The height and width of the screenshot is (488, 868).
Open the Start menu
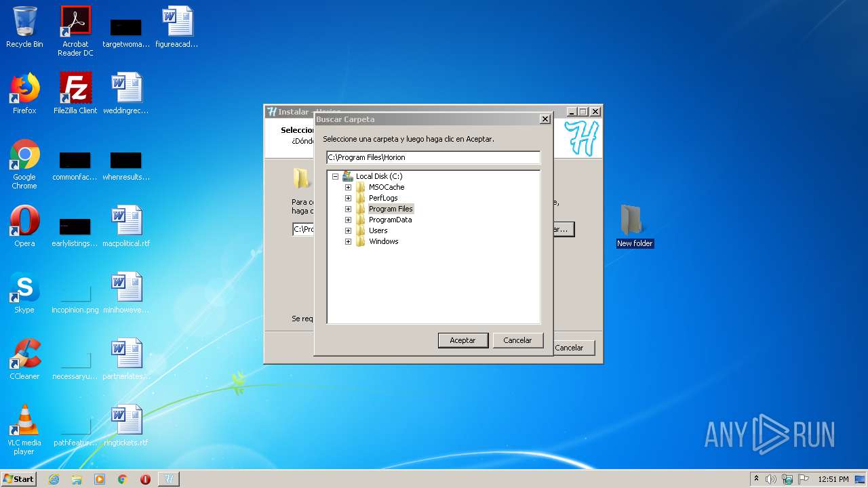(x=19, y=479)
